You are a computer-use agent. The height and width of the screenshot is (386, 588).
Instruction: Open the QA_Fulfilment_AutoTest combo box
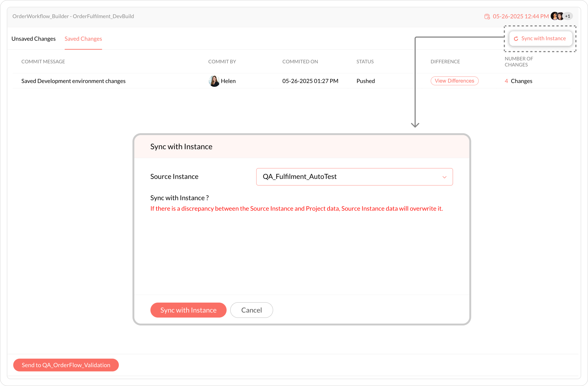346,177
